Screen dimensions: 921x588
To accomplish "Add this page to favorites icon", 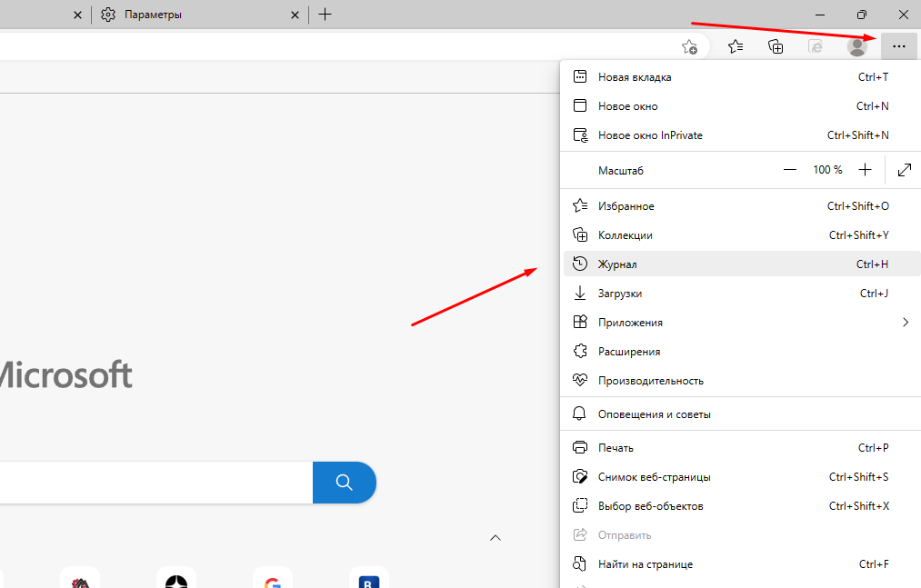I will tap(690, 46).
